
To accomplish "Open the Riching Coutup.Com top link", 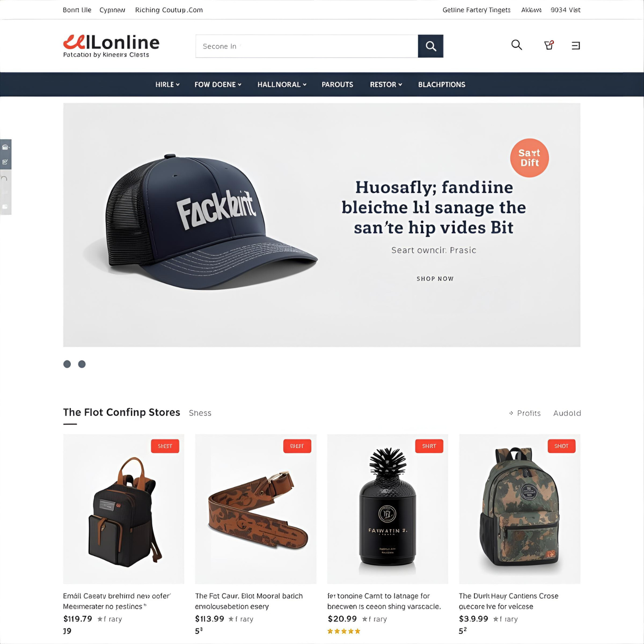I will (169, 10).
